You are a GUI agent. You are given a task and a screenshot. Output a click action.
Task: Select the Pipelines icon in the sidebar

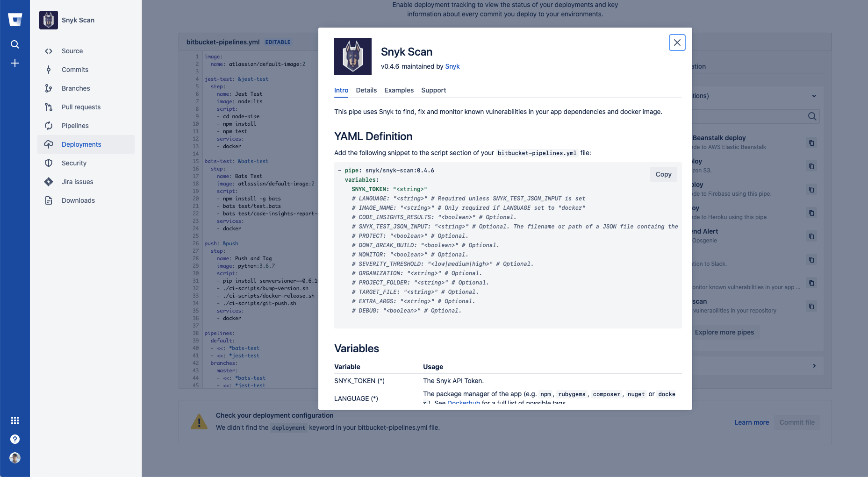49,125
